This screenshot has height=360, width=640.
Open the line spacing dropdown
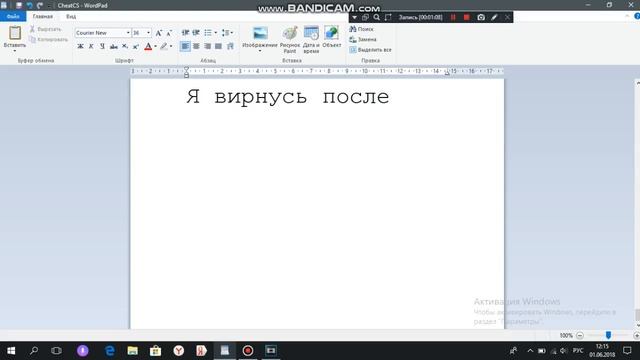click(x=227, y=33)
